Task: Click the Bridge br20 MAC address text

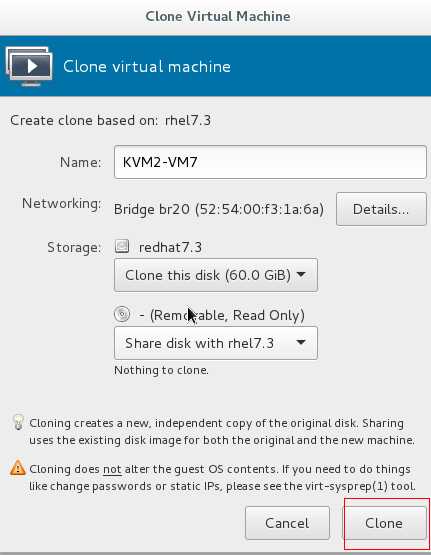Action: (x=219, y=209)
